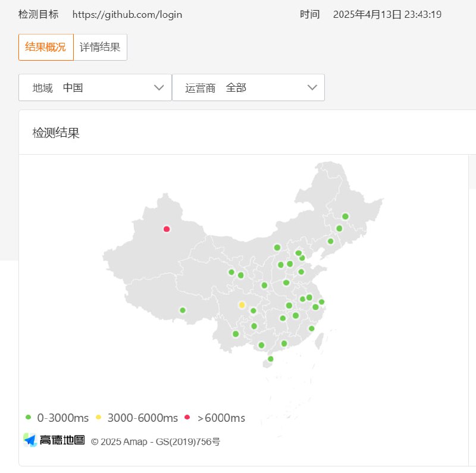Open the 运营商 全部 dropdown
Screen dimensions: 476x473
point(248,87)
